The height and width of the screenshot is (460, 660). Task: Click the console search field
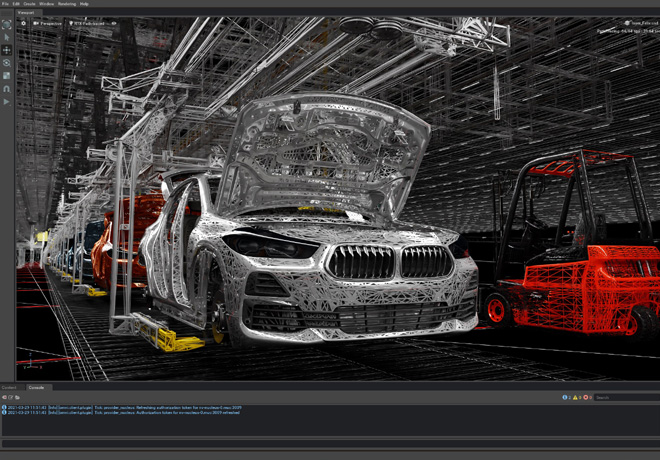coord(625,397)
